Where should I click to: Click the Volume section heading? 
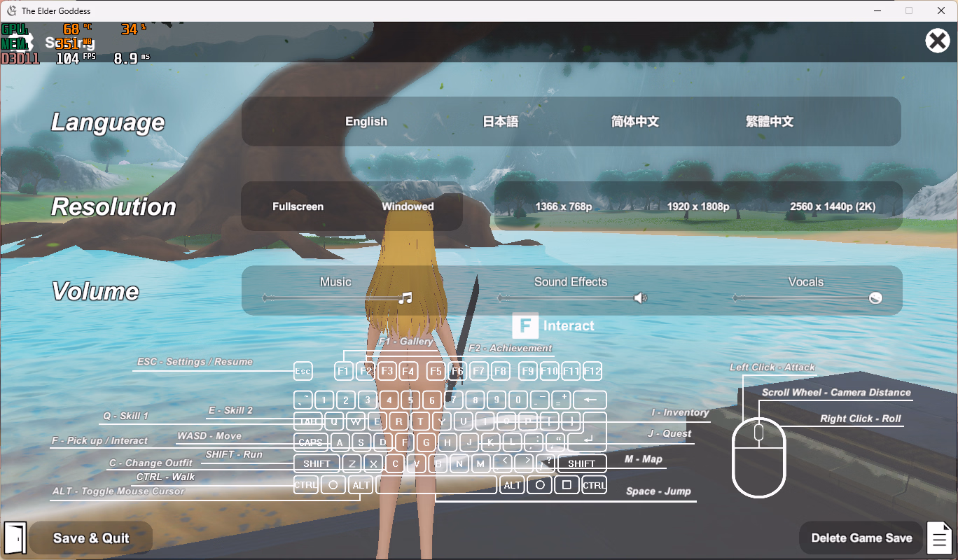tap(95, 291)
